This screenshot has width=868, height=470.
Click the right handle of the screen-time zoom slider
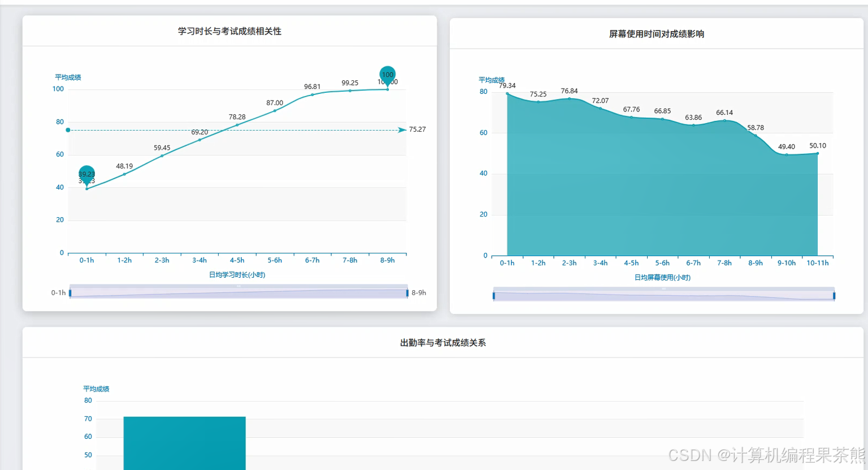(x=834, y=296)
